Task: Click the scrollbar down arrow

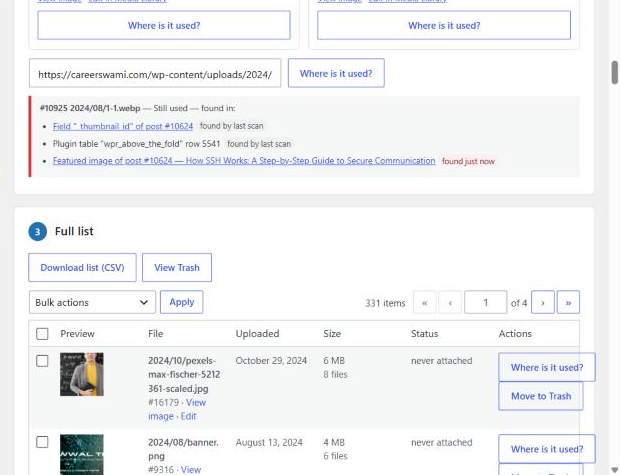Action: (615, 470)
